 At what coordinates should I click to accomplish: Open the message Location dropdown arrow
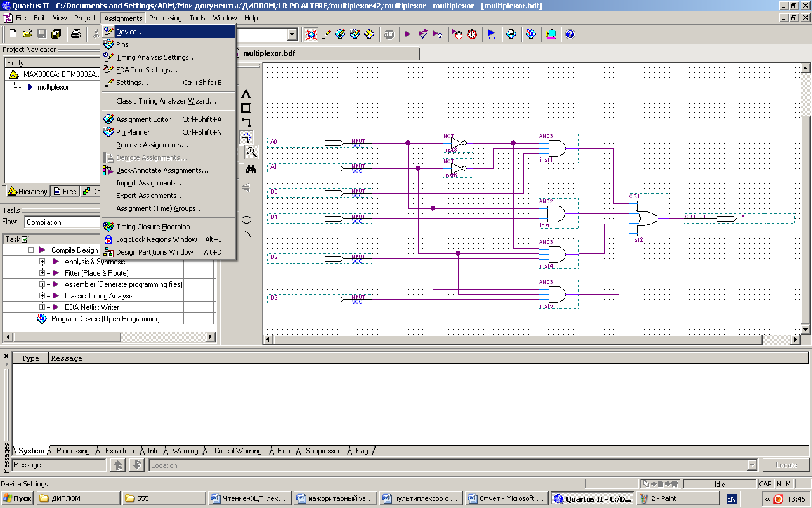pyautogui.click(x=752, y=465)
